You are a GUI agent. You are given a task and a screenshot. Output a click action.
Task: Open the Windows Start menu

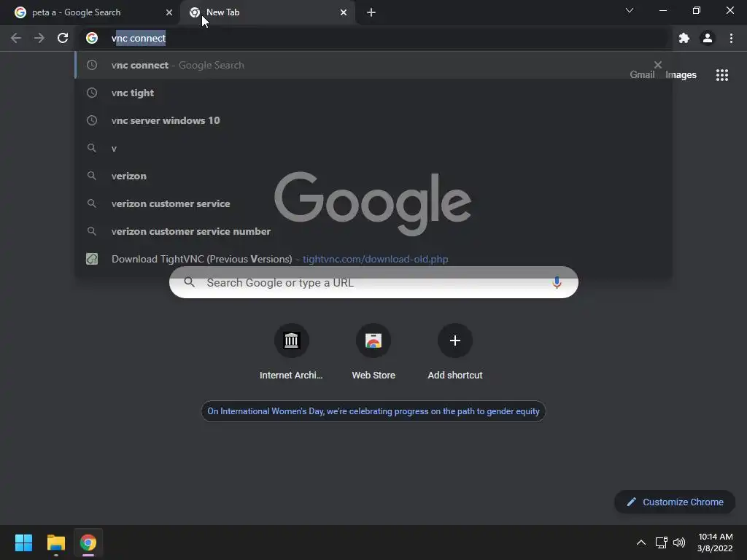pos(23,542)
